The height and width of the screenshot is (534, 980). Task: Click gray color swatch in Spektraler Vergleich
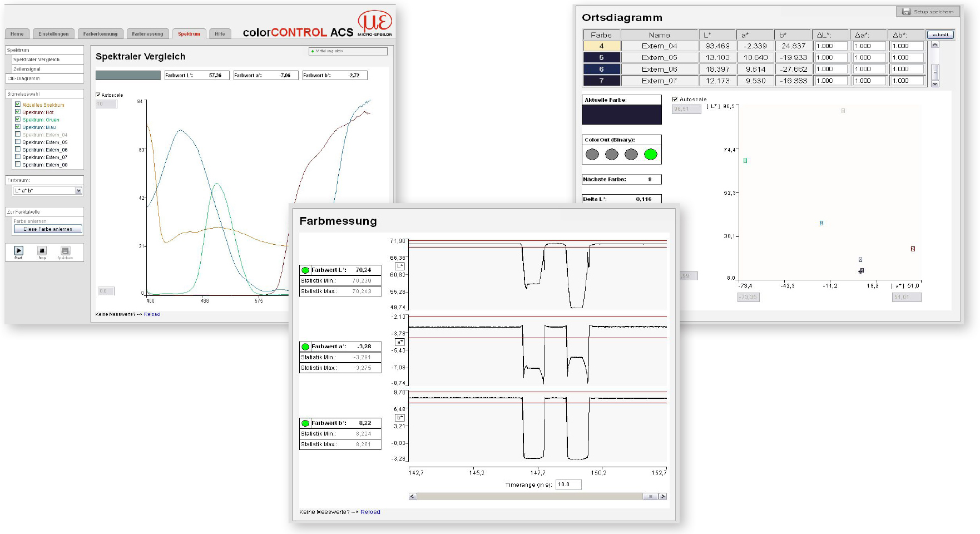(x=128, y=75)
